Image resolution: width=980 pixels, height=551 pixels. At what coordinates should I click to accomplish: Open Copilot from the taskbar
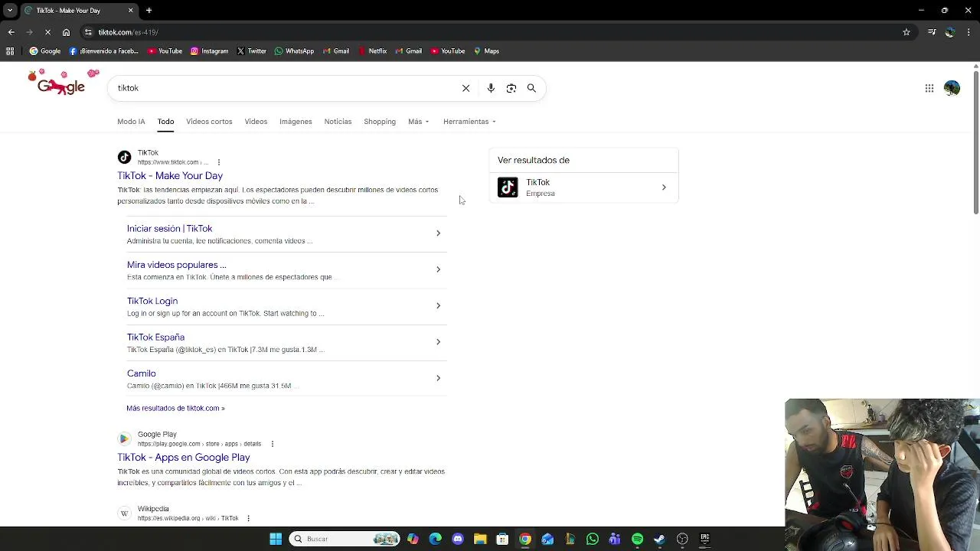[413, 539]
